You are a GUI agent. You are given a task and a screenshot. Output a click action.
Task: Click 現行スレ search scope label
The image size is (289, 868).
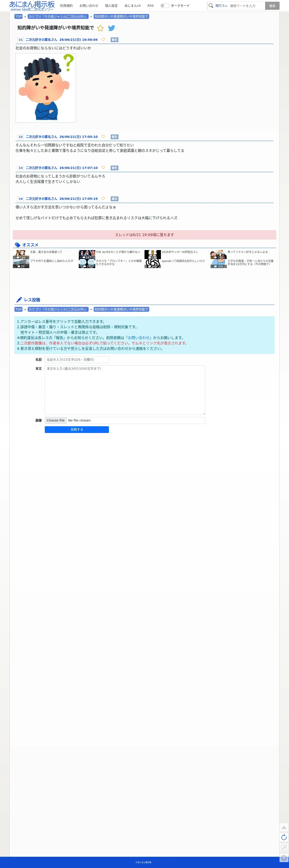point(222,6)
